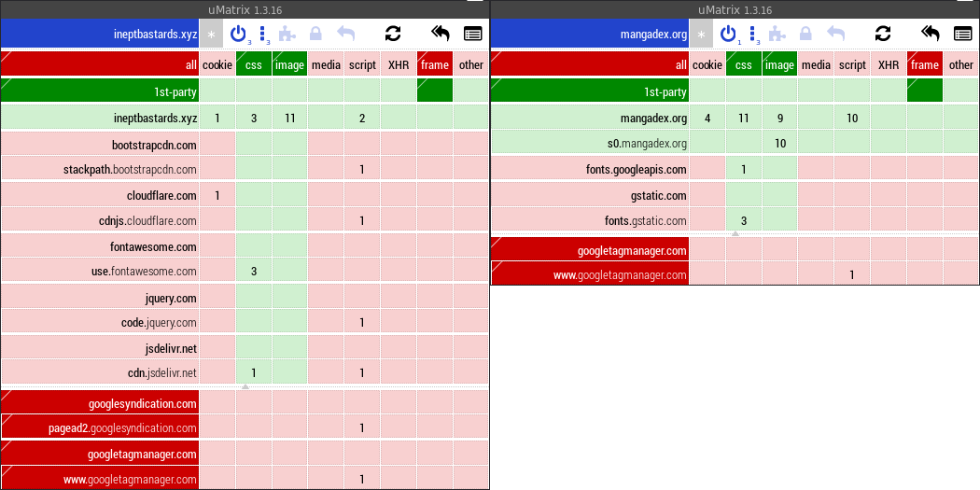This screenshot has height=490, width=980.
Task: Click padlock save icon in ineptbastards.xyz panel
Action: [x=315, y=34]
